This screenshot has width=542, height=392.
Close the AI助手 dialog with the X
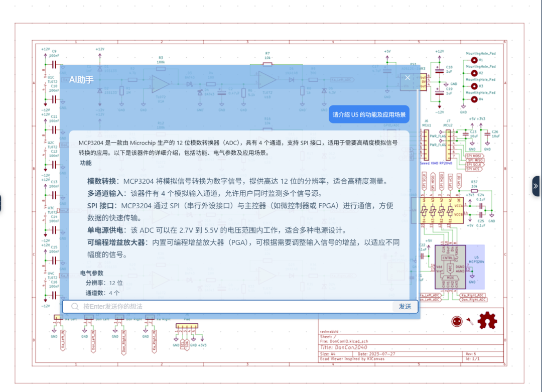[408, 78]
